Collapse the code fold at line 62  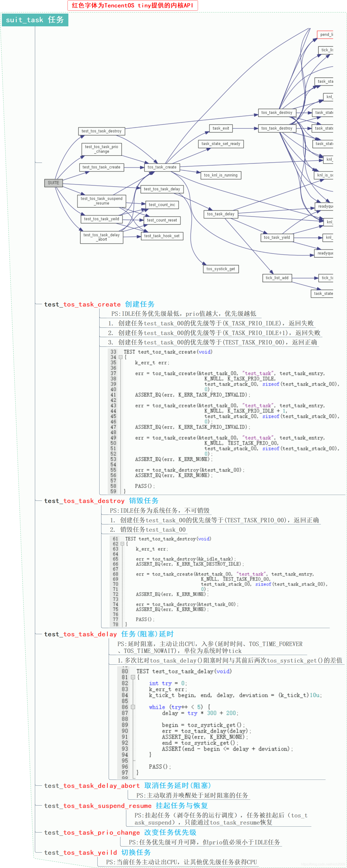click(x=122, y=544)
